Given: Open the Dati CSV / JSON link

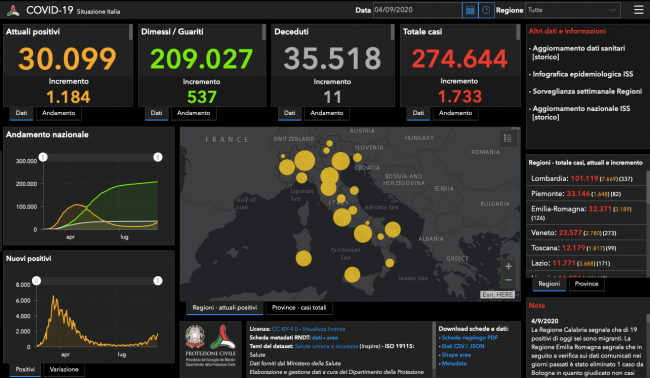Looking at the screenshot, I should 463,346.
